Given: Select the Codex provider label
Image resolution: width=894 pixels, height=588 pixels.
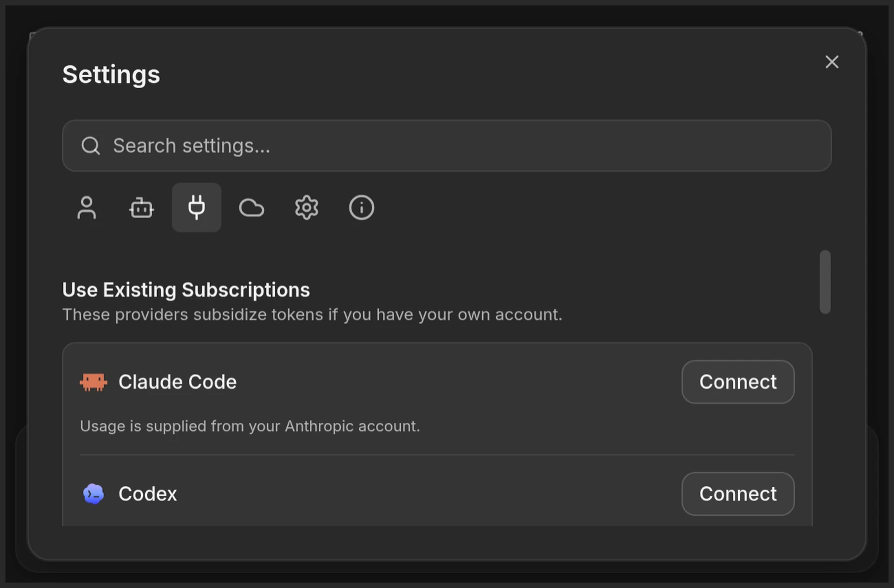Looking at the screenshot, I should [x=148, y=494].
